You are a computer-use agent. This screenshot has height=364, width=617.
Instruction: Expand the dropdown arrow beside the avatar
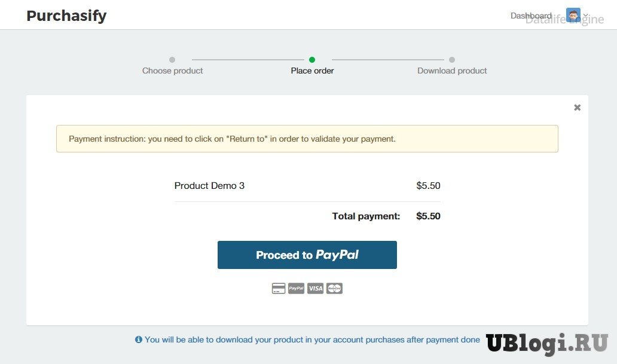pyautogui.click(x=586, y=16)
